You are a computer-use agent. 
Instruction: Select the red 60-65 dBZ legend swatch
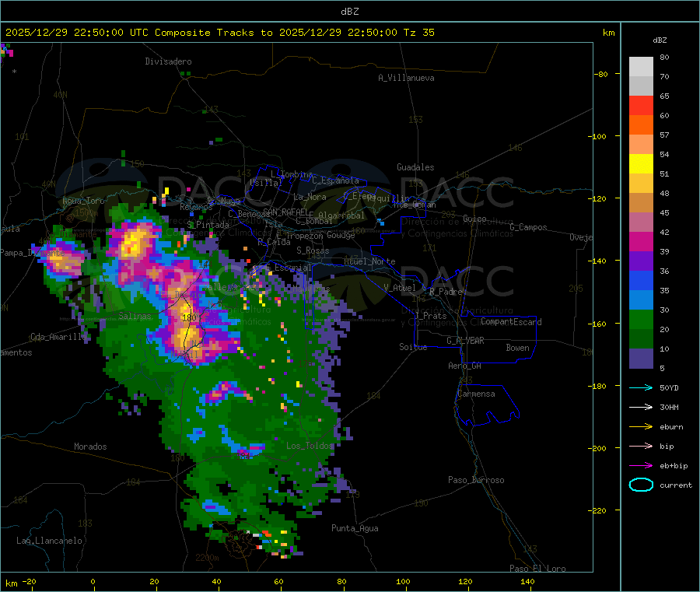(641, 105)
